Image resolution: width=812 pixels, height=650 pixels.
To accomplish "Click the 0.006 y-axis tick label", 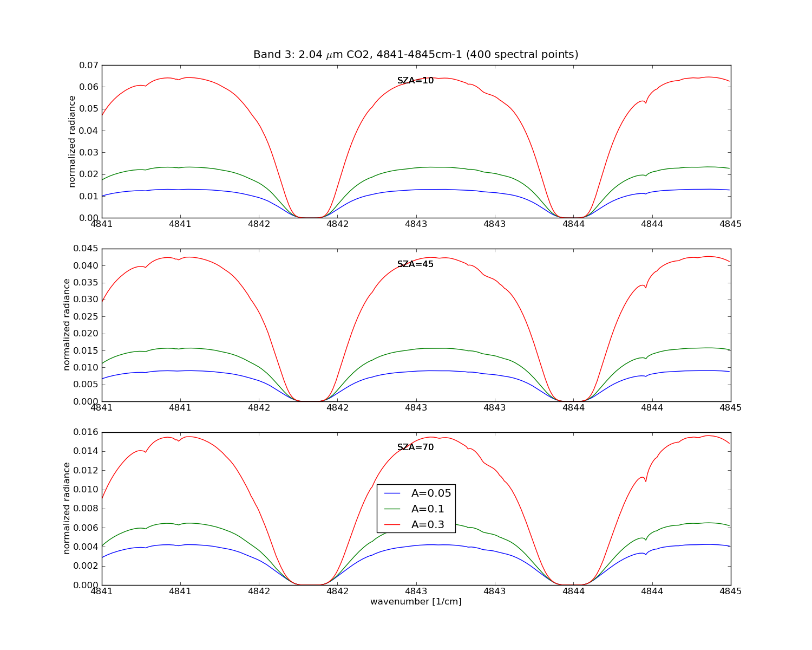I will 86,528.
